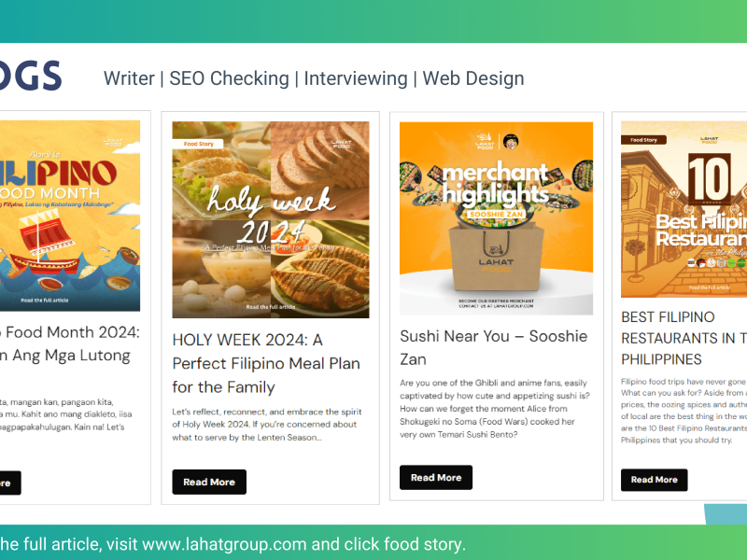Click the Food Story tag on Holy Week image
747x560 pixels.
tap(199, 144)
